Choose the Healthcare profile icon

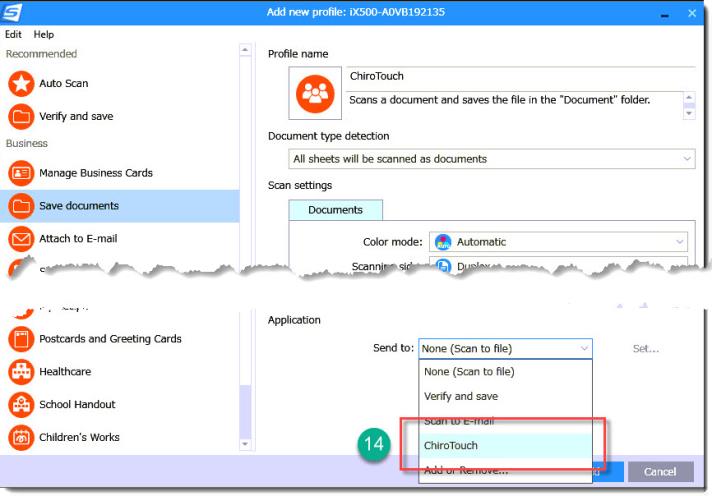coord(21,372)
